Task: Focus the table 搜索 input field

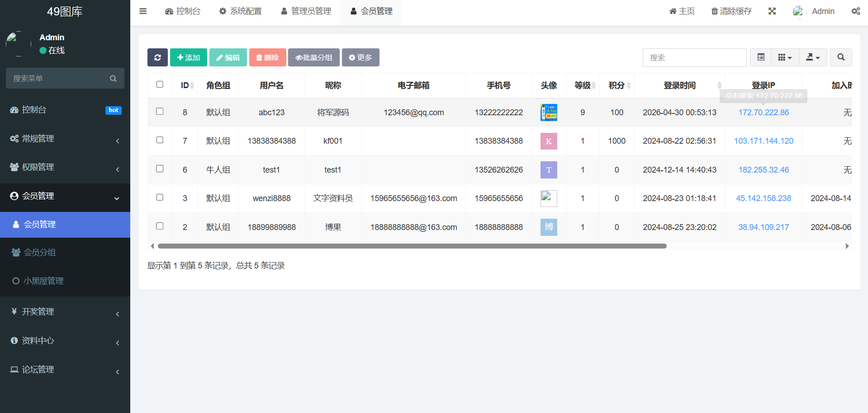Action: 694,57
